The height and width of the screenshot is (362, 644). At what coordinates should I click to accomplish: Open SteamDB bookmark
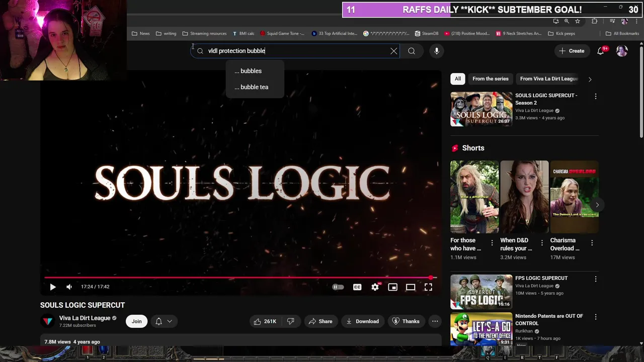click(427, 34)
